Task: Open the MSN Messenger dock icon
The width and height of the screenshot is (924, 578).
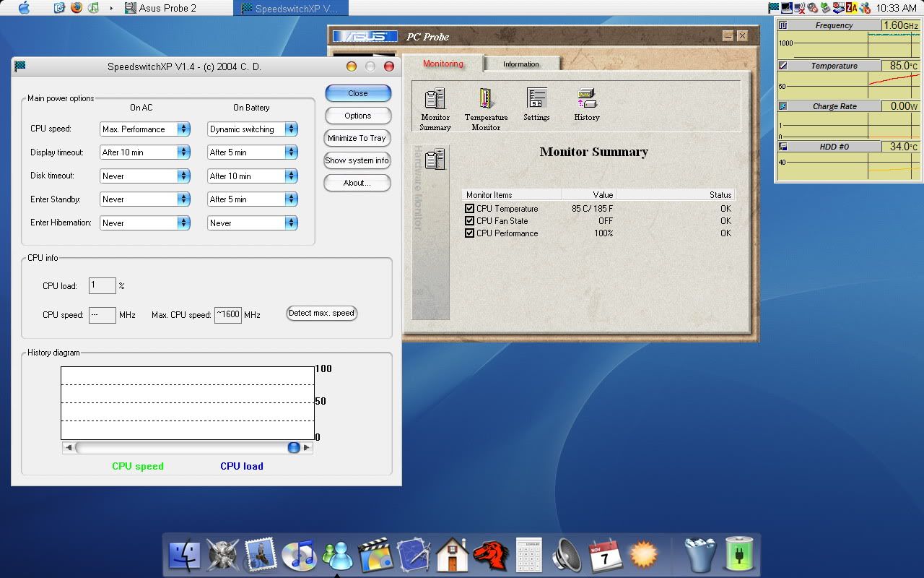Action: (337, 555)
